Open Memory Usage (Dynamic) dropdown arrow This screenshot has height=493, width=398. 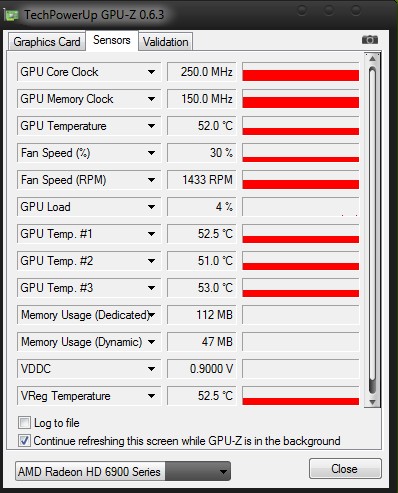(x=151, y=342)
